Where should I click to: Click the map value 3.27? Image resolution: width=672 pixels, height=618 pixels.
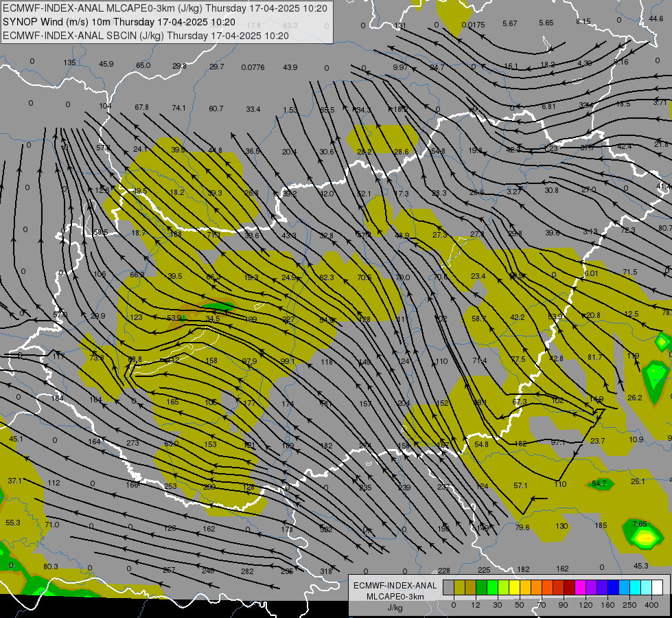(514, 192)
